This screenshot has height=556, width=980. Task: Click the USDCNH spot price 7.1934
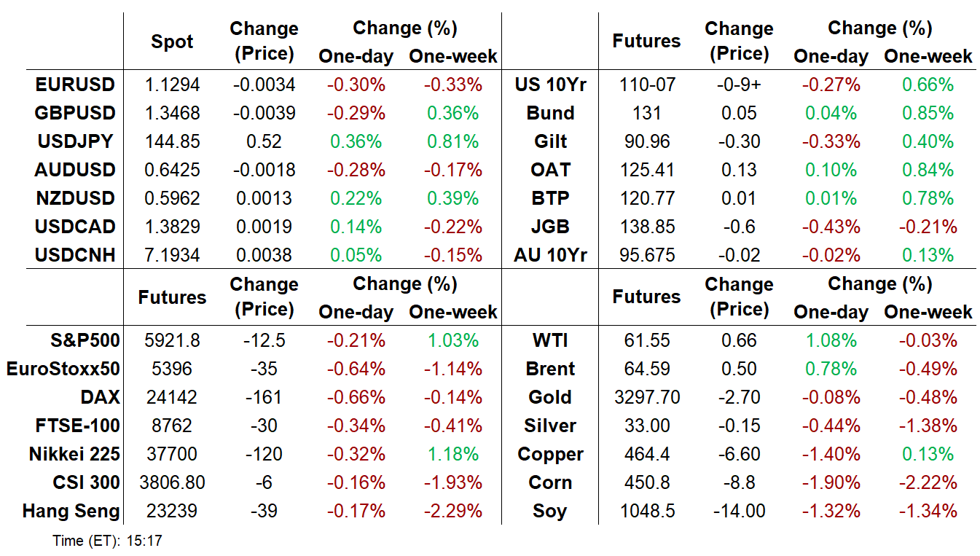[x=172, y=255]
